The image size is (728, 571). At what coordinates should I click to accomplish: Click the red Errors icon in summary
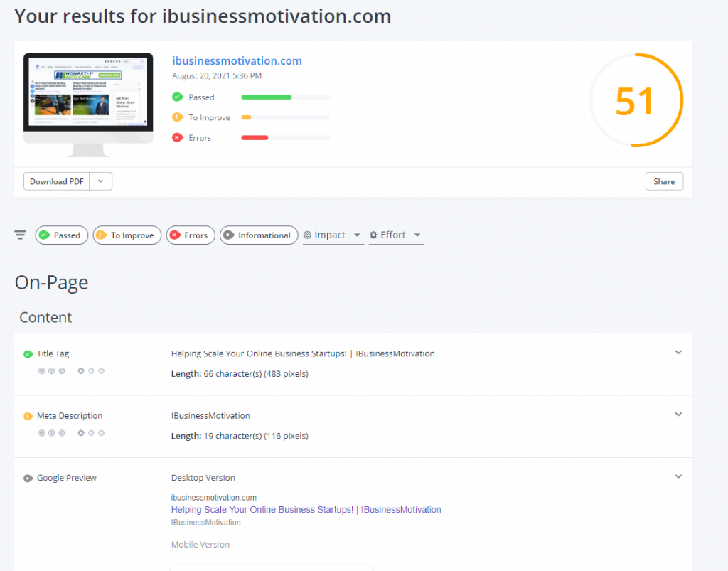coord(177,137)
